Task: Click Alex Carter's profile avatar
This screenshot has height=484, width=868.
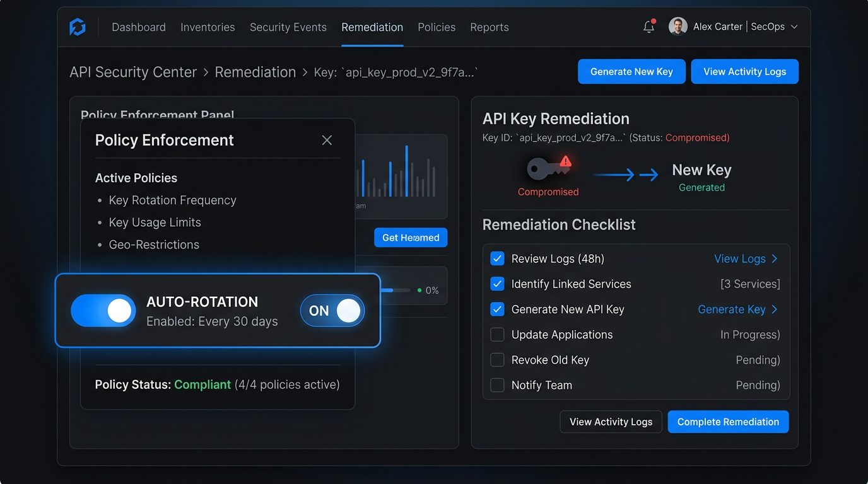Action: coord(678,26)
